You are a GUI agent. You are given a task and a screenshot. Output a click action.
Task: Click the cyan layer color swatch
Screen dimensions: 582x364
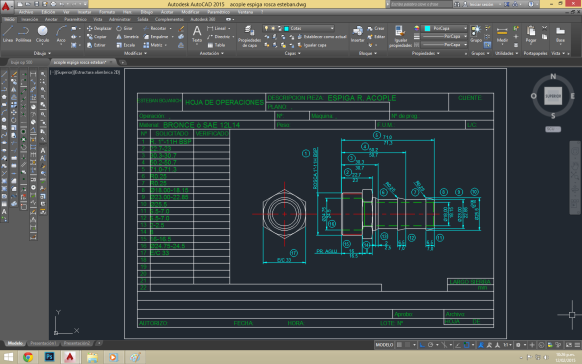point(287,29)
